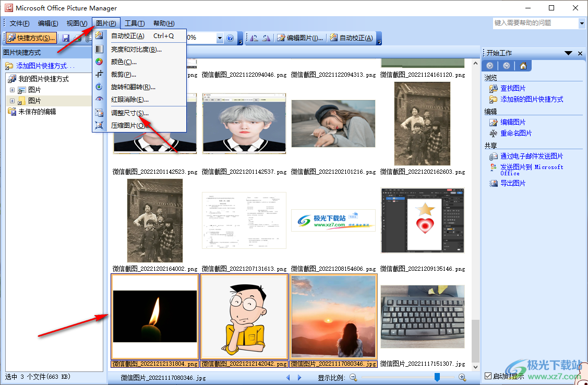Open the help question box dropdown arrow
Screen dimensions: 588x385
pos(582,23)
